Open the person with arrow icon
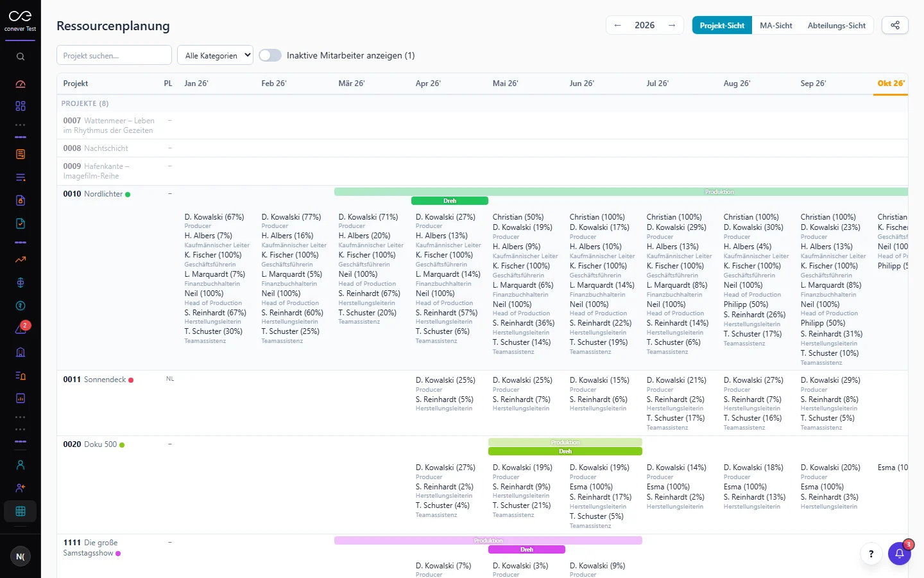 (21, 487)
